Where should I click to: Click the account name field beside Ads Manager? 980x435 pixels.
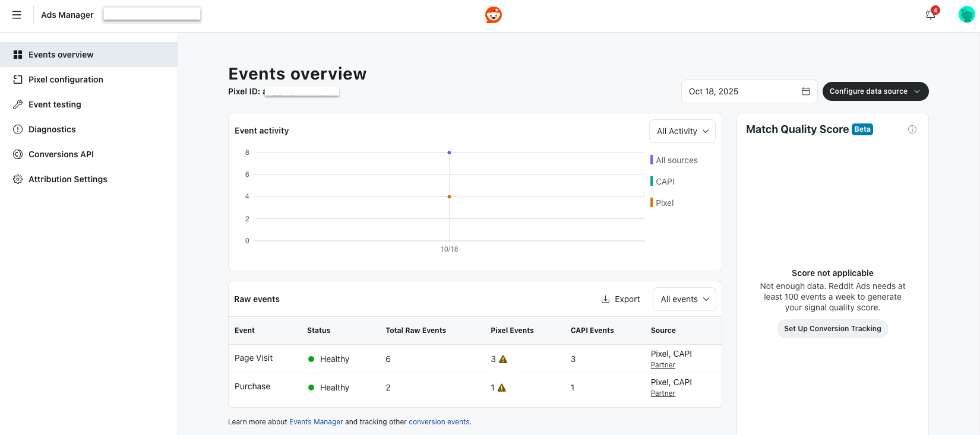[152, 14]
